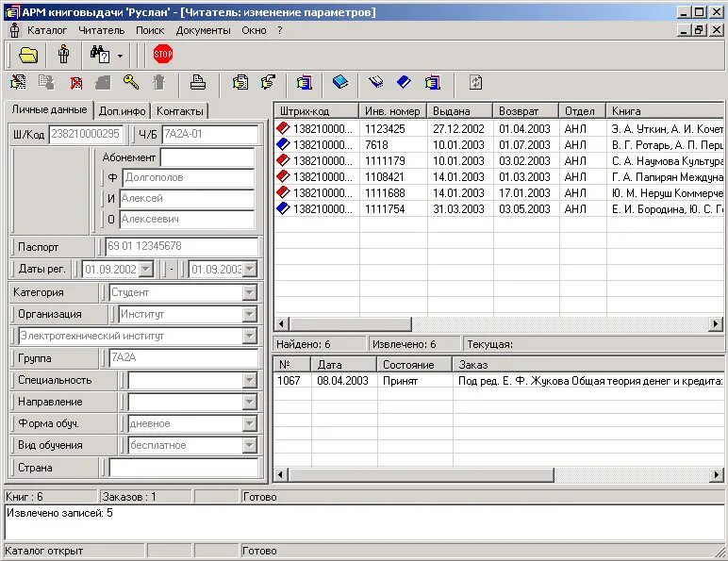Expand the Форма обуч. dropdown showing дневное
This screenshot has width=728, height=561.
(249, 423)
